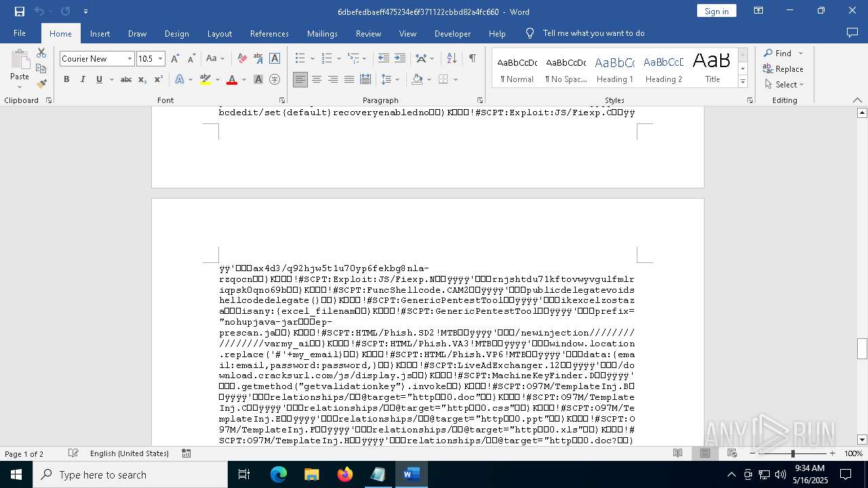Click the Distributed alignment icon

[366, 79]
